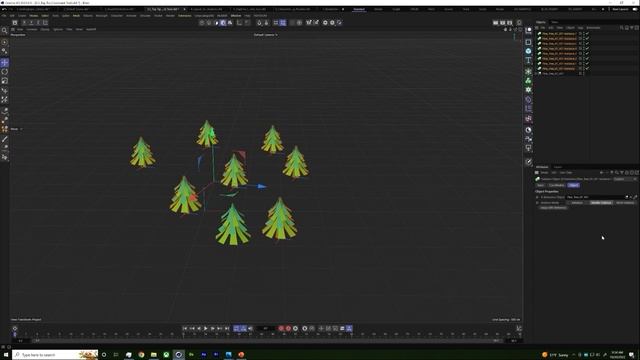The image size is (640, 360).
Task: Open the Default Camera dropdown in viewport
Action: click(265, 35)
